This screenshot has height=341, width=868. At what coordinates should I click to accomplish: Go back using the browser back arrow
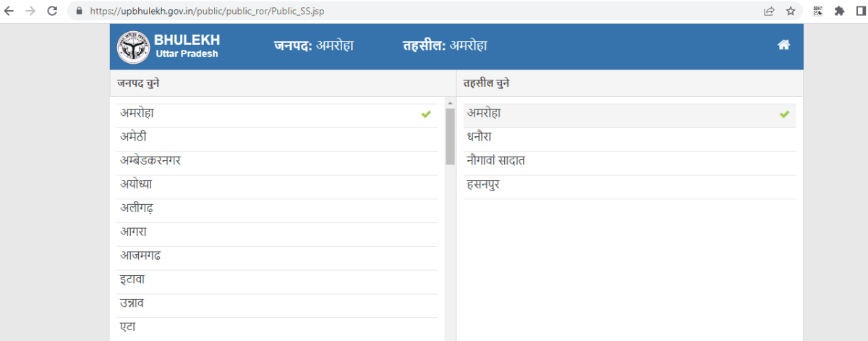click(9, 11)
